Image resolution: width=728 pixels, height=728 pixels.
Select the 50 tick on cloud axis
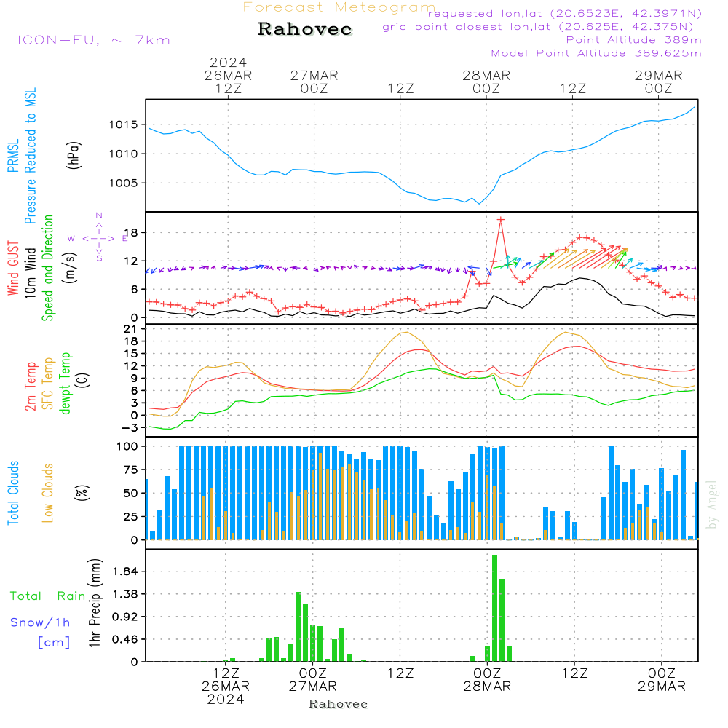pos(130,493)
